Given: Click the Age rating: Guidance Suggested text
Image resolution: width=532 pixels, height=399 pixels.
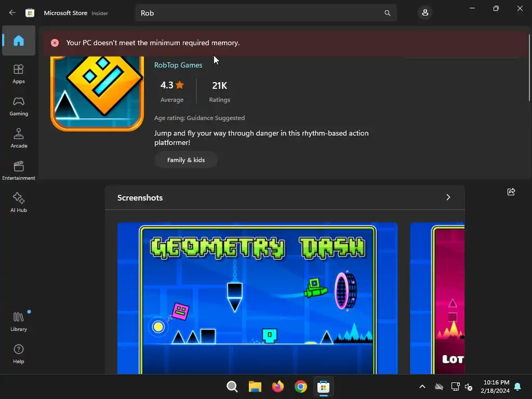Looking at the screenshot, I should click(x=199, y=118).
